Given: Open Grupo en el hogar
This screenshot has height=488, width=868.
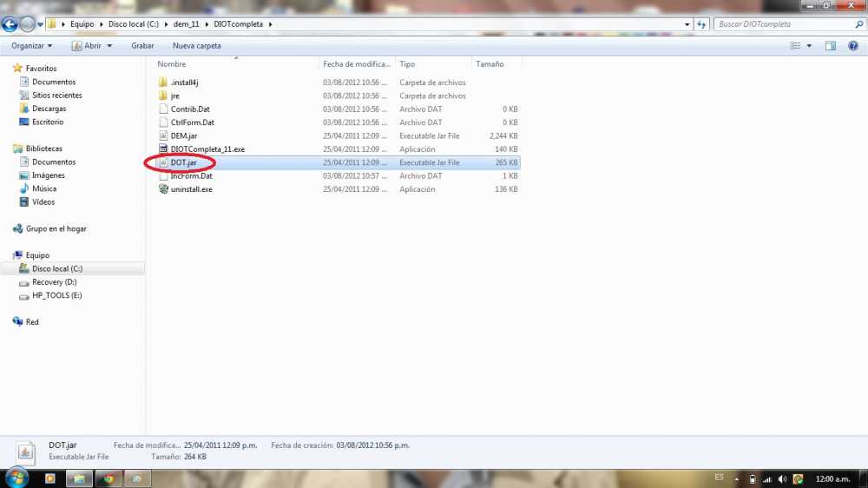Looking at the screenshot, I should click(x=56, y=228).
